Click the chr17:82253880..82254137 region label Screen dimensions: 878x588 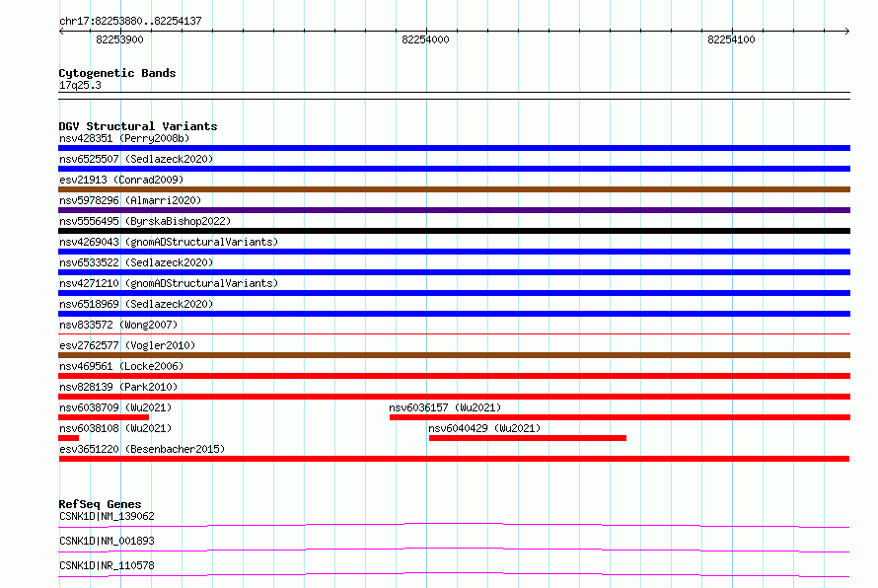pos(130,21)
